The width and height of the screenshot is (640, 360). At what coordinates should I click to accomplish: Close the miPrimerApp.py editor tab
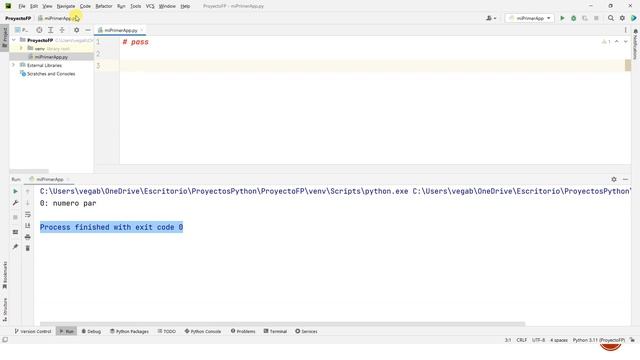[x=142, y=30]
